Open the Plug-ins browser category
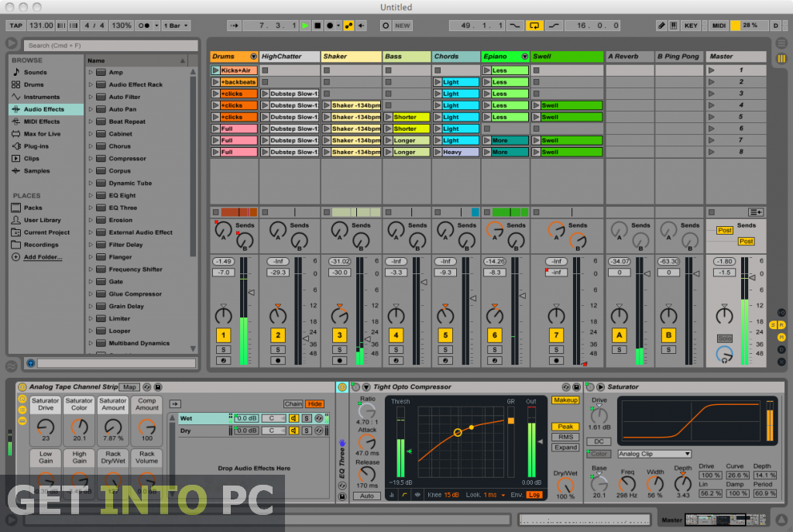The image size is (793, 532). 36,146
